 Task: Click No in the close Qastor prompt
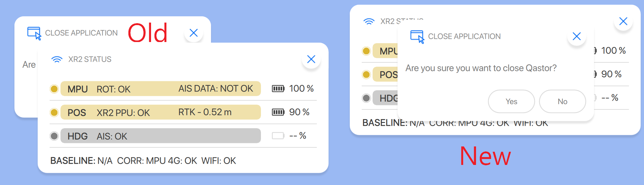pos(562,101)
